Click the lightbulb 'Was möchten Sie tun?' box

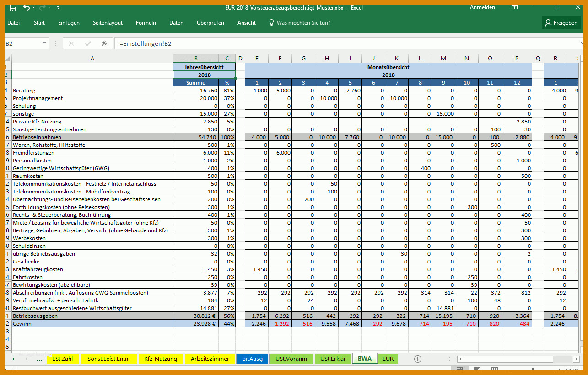point(299,23)
